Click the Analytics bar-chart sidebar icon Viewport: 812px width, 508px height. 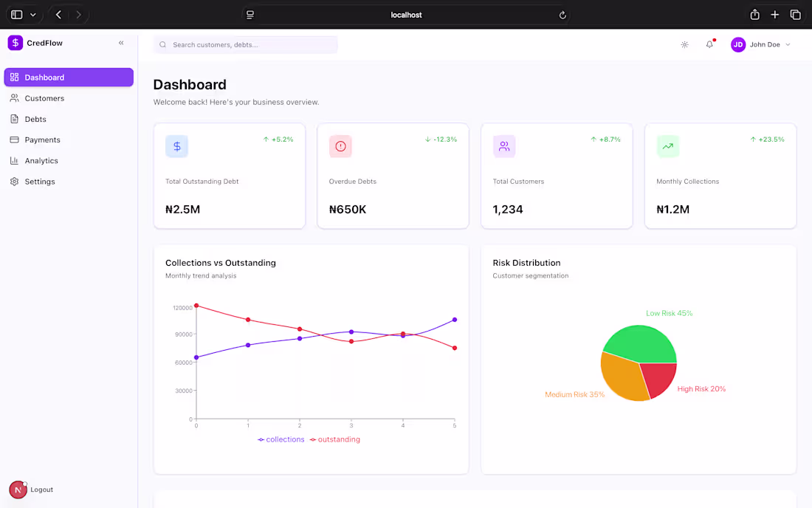click(16, 160)
